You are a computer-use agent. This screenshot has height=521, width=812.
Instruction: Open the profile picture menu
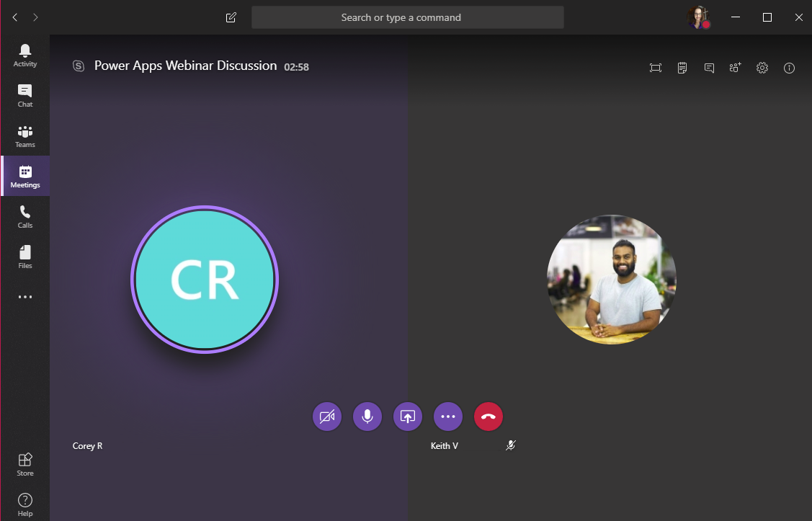[x=699, y=17]
